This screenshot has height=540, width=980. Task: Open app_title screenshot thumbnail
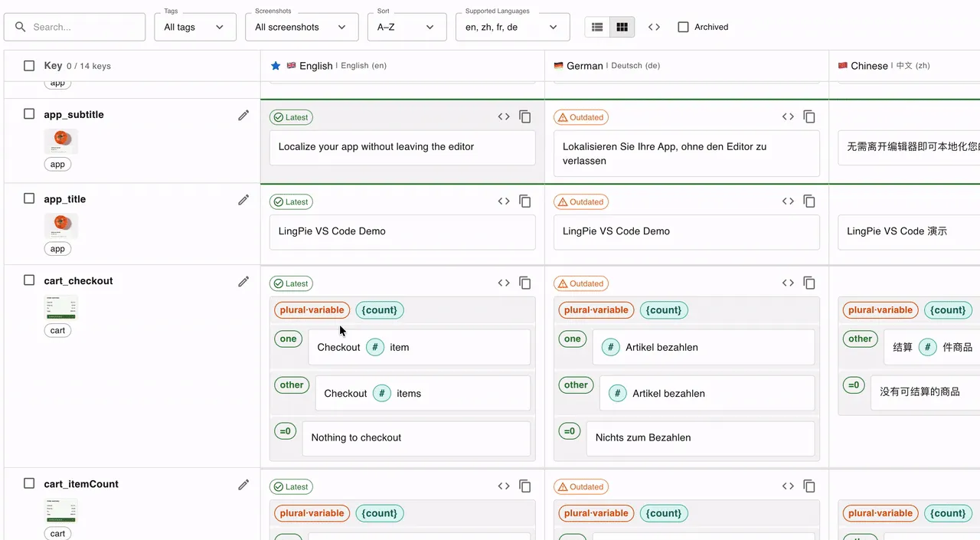point(61,225)
